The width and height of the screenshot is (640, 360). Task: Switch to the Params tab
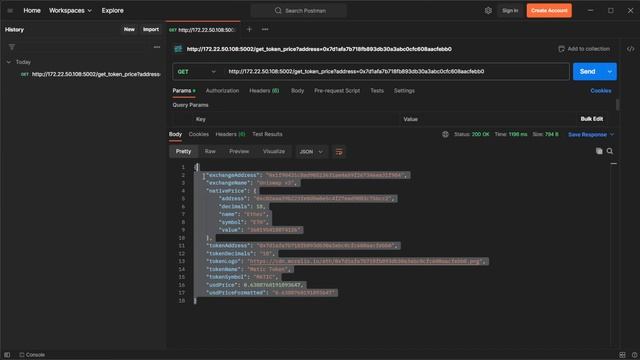184,91
